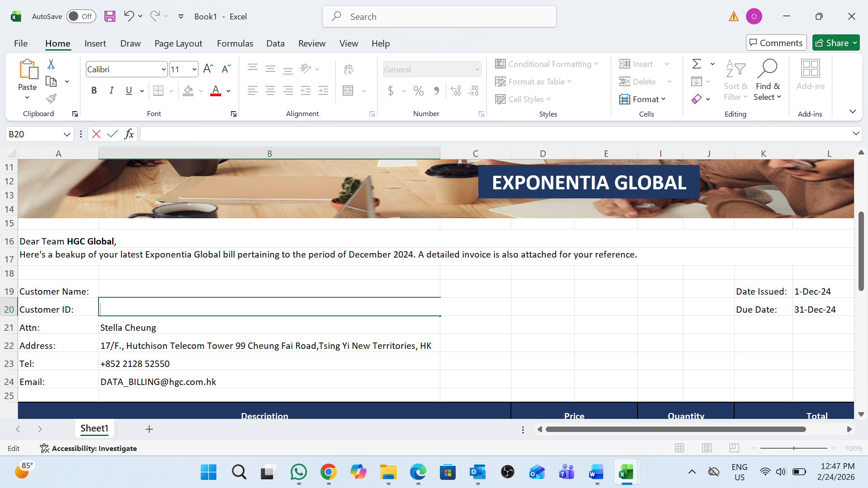The width and height of the screenshot is (868, 488).
Task: Click the AutoSum sigma icon
Action: click(697, 64)
